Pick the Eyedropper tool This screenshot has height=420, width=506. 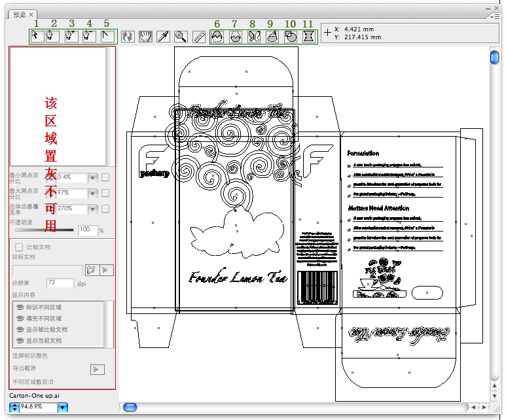(163, 37)
